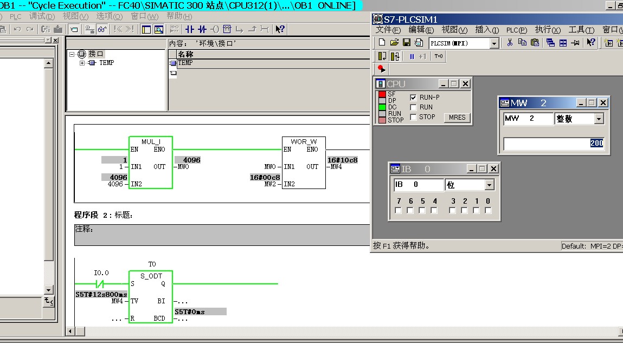This screenshot has width=623, height=364.
Task: Click the overview panel toggle icon
Action: (x=146, y=29)
